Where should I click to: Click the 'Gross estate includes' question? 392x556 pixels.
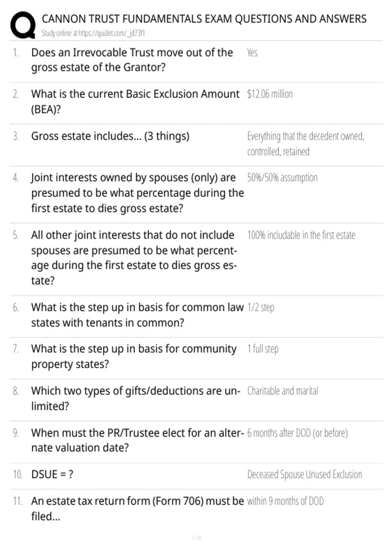pyautogui.click(x=110, y=136)
